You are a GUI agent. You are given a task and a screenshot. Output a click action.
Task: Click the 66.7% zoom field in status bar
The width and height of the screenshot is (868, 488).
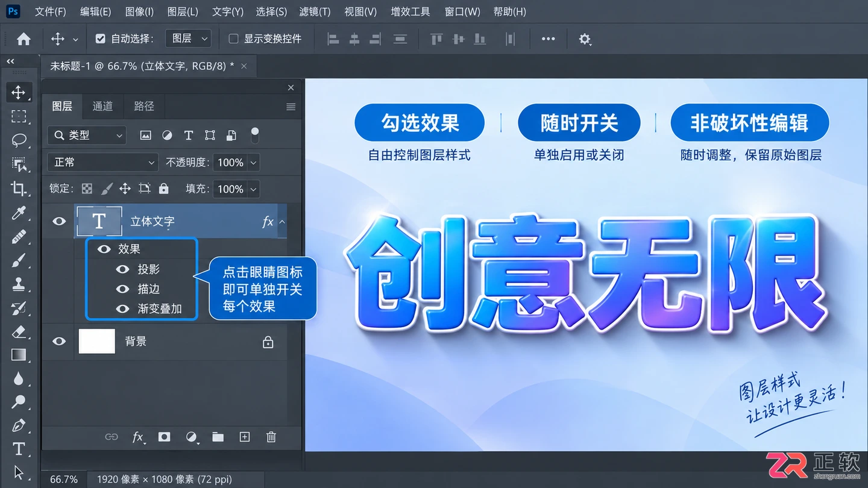63,480
